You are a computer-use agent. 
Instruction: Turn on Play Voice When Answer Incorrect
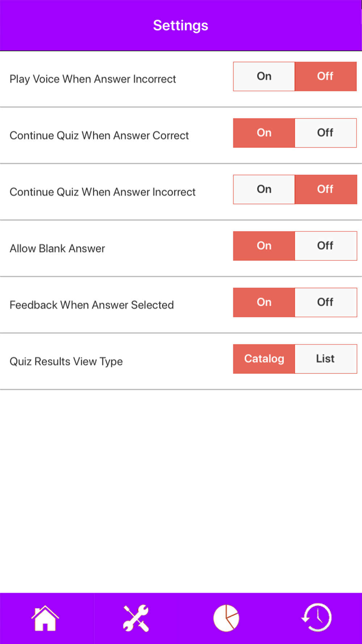[264, 76]
